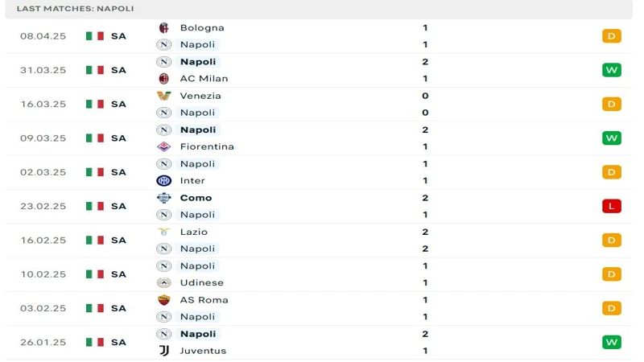Click the green W badge for AC Milan match
644x362 pixels.
tap(612, 70)
